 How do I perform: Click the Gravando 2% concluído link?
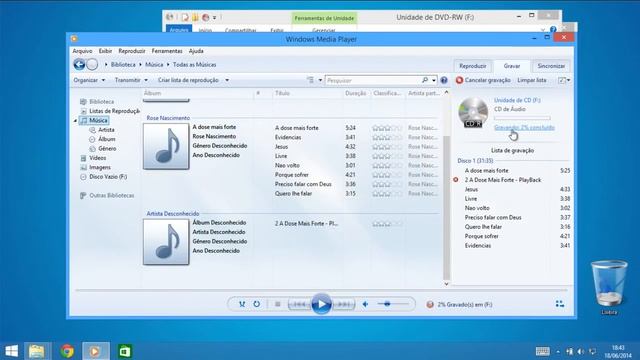tap(524, 128)
